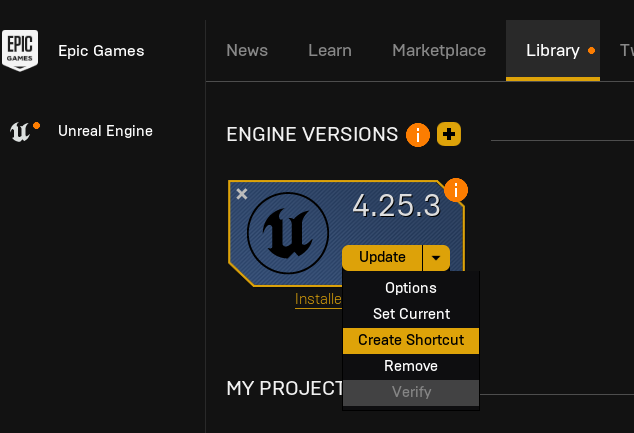Remove 4.25.3 engine using the X icon

click(x=242, y=194)
